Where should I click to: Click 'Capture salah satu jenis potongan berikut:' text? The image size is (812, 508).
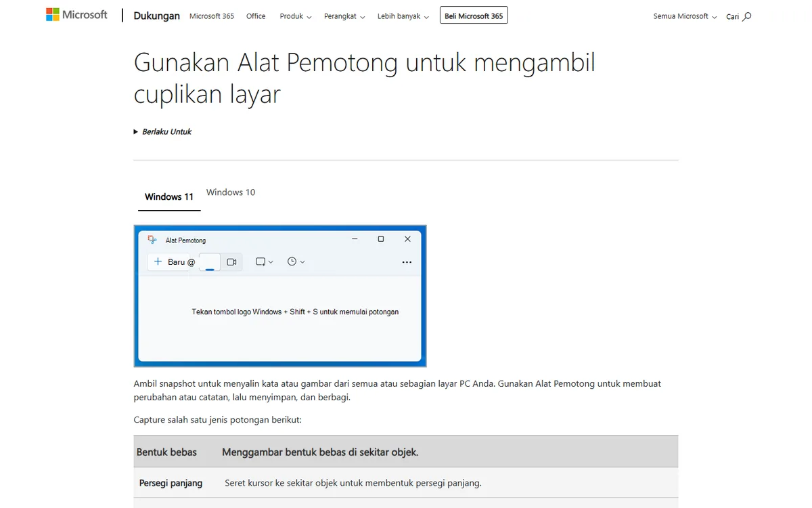click(218, 420)
